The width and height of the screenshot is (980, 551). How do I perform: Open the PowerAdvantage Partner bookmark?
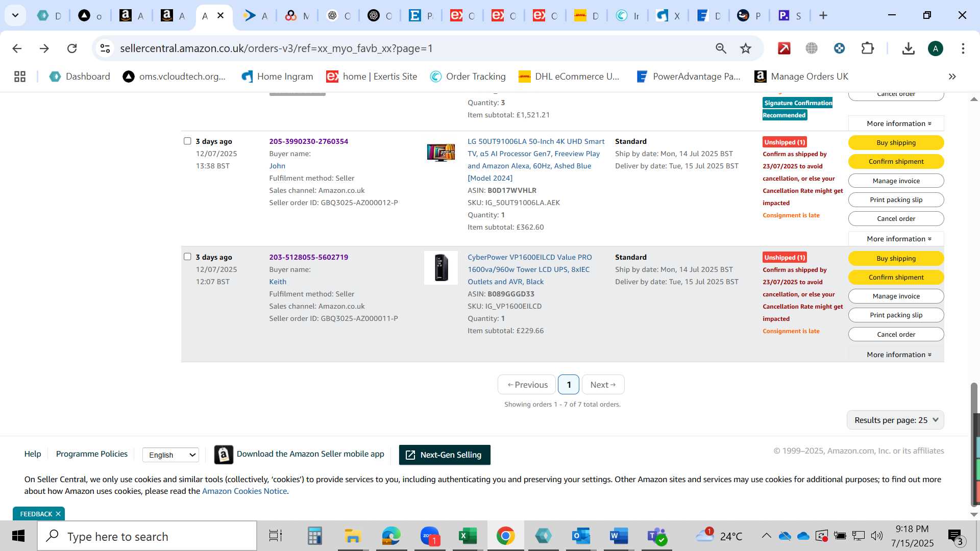tap(689, 77)
